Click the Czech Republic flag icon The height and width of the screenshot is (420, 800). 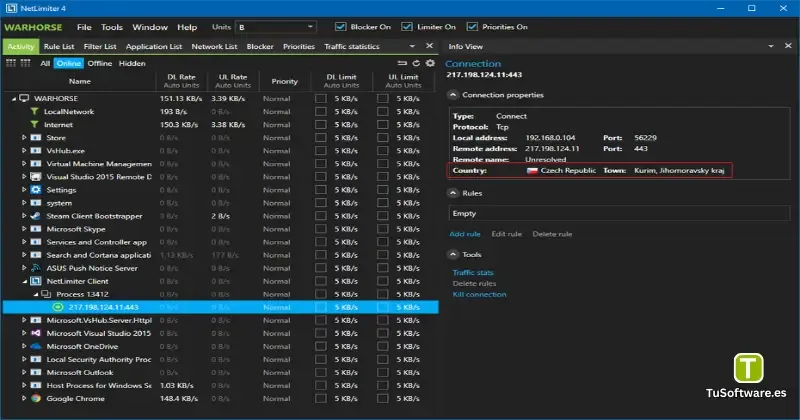coord(532,170)
